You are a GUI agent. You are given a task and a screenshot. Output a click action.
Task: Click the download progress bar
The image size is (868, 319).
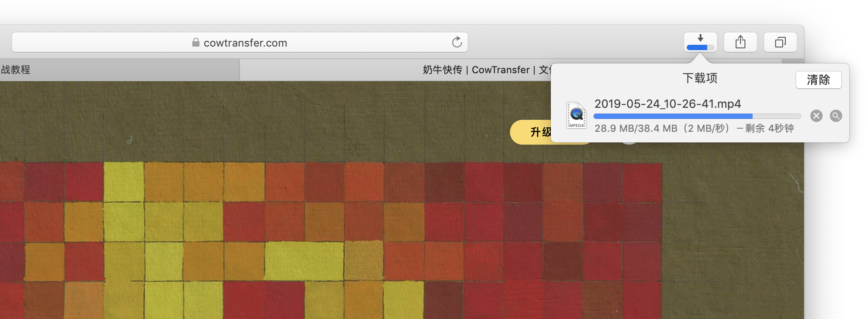point(697,116)
